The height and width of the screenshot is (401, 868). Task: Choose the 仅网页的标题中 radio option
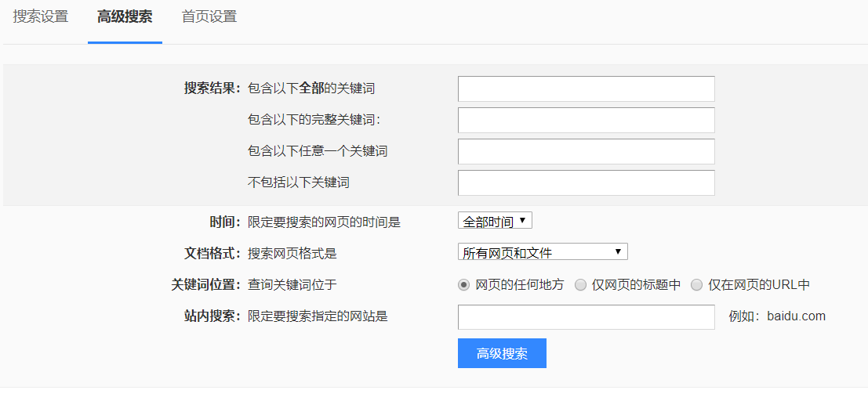580,285
